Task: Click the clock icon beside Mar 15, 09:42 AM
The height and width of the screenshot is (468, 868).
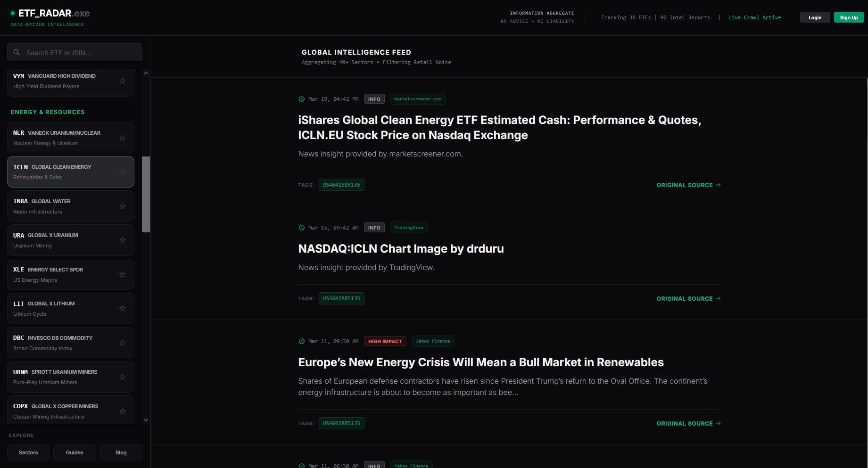Action: click(x=302, y=228)
